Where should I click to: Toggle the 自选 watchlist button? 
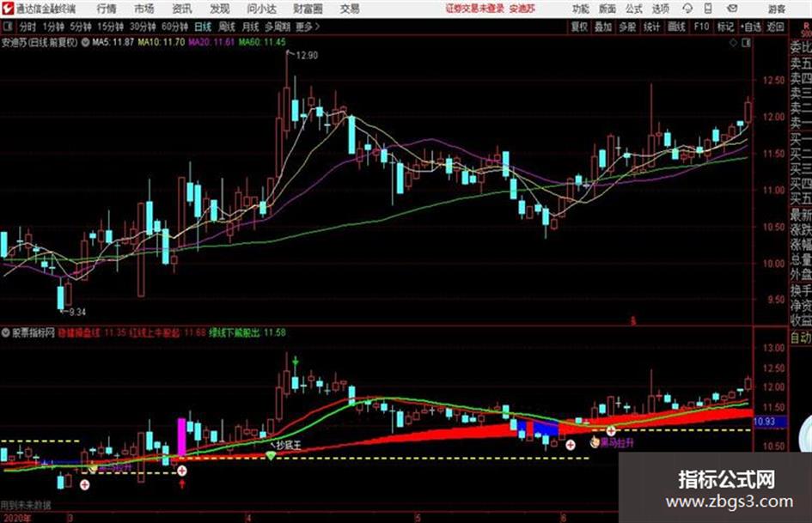(x=751, y=27)
